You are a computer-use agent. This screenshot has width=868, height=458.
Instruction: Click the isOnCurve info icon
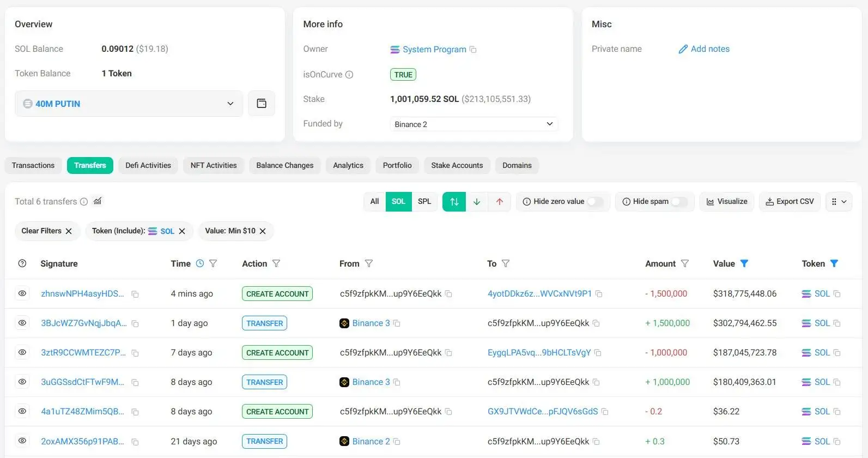349,75
